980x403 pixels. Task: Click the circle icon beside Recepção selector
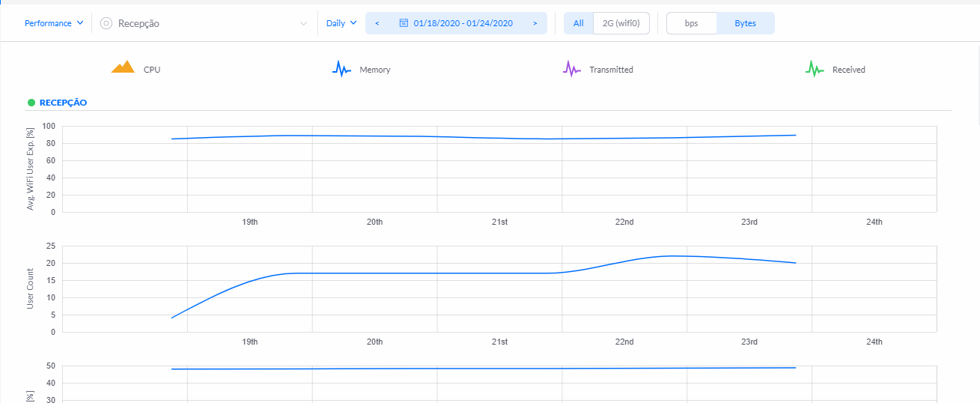coord(106,23)
